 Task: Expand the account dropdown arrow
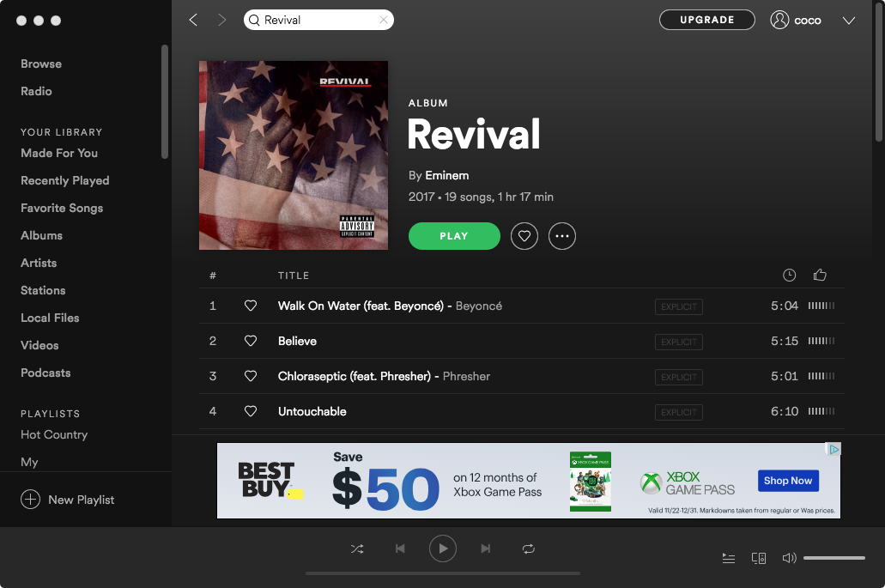pos(848,21)
